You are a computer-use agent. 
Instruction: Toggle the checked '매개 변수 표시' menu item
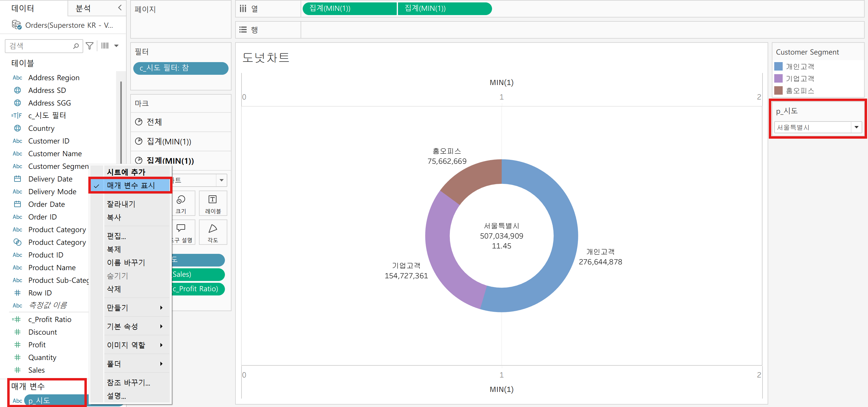tap(131, 185)
